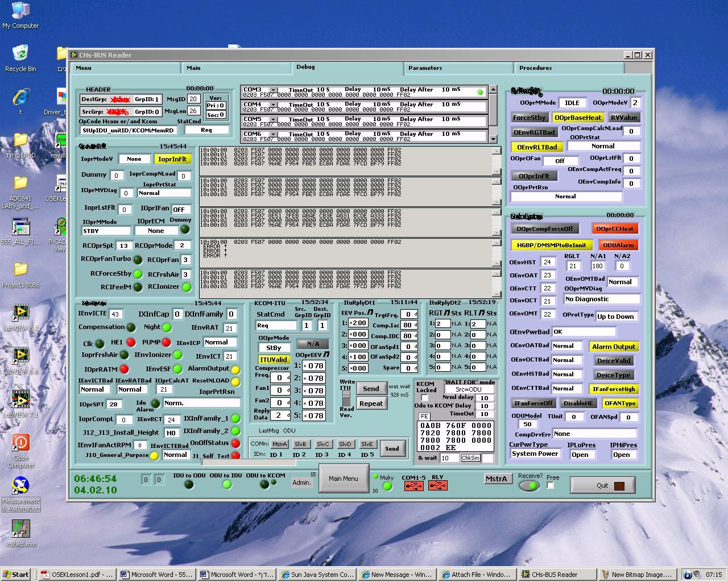Open the IOprMMode STBY selector
This screenshot has height=582, width=728.
(106, 231)
